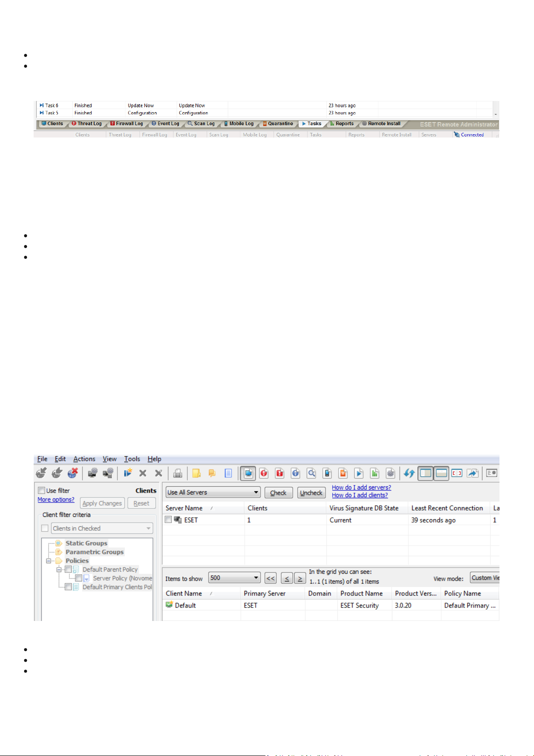Click the first gray X delete icon
The image size is (534, 756).
(x=143, y=473)
